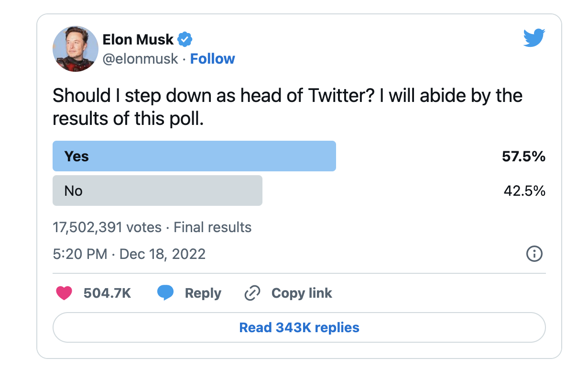This screenshot has width=588, height=381.
Task: Select the tweet text about stepping down
Action: click(x=287, y=106)
